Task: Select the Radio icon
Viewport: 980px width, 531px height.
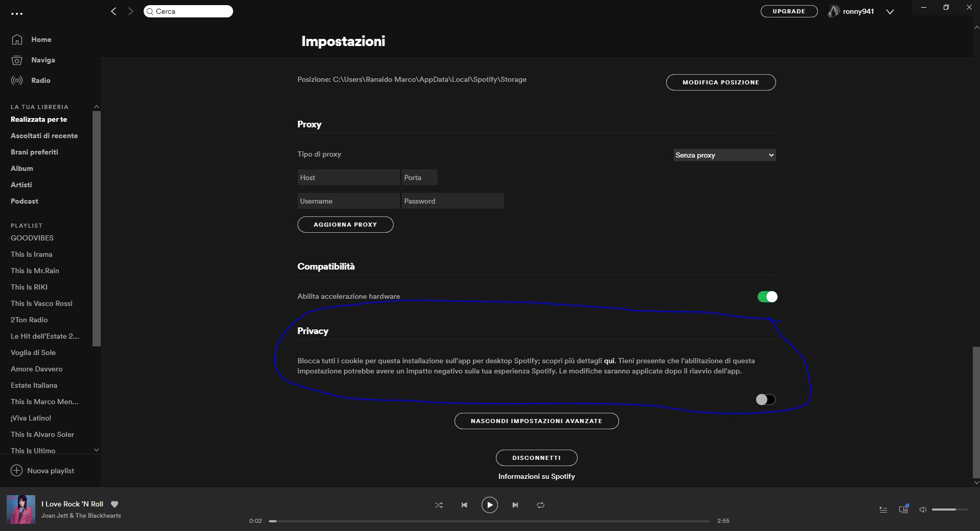Action: [17, 80]
